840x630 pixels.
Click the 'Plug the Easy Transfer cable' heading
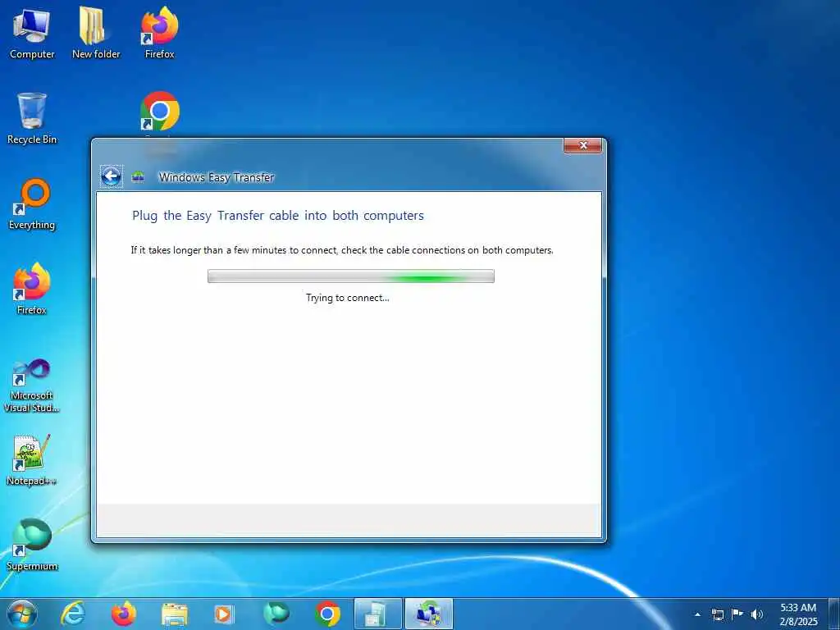tap(278, 216)
